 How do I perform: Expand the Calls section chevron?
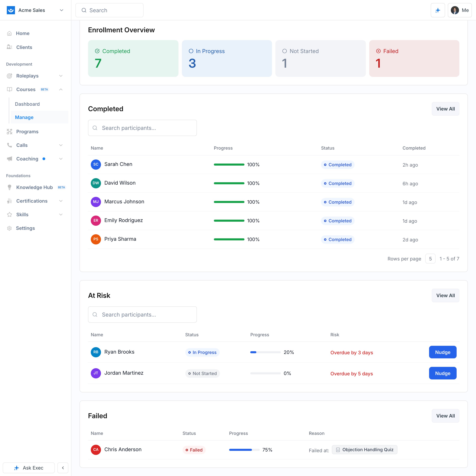point(61,145)
